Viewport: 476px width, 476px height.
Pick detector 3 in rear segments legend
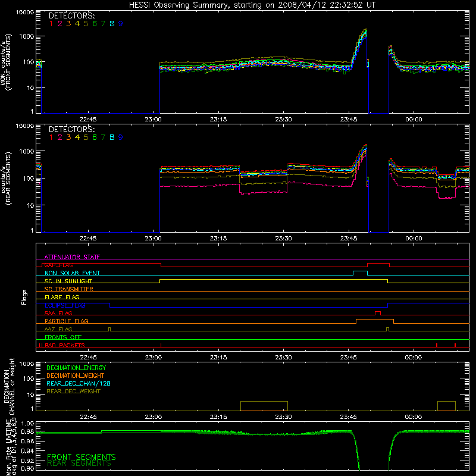[68, 137]
